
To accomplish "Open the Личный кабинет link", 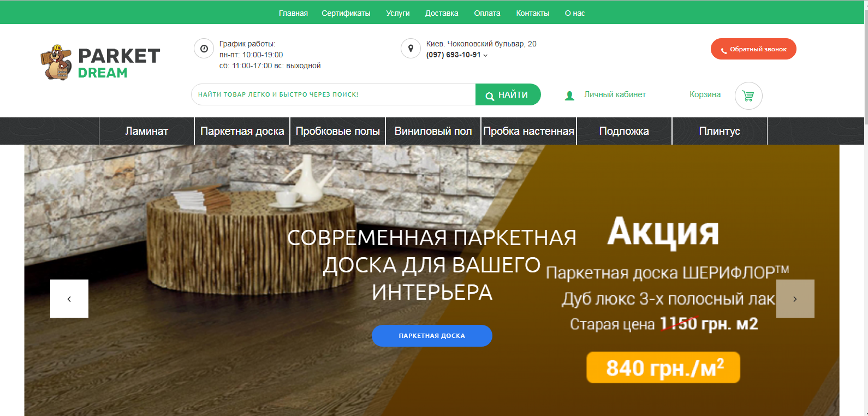I will (x=615, y=94).
